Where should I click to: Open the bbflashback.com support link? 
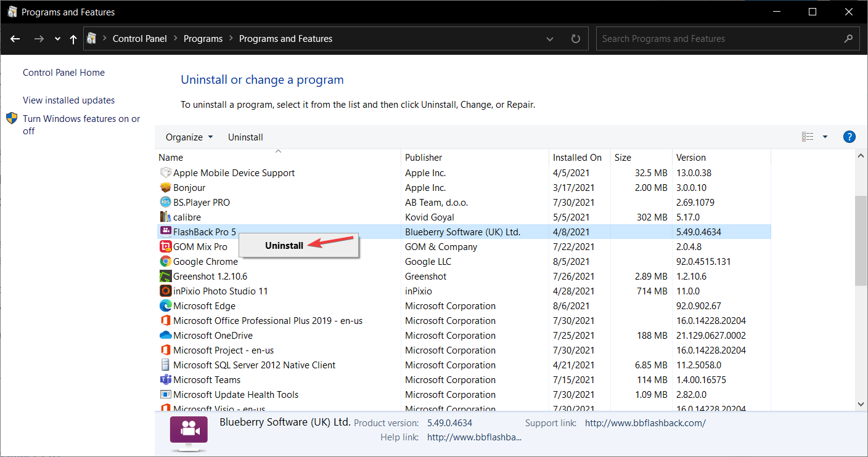coord(645,423)
